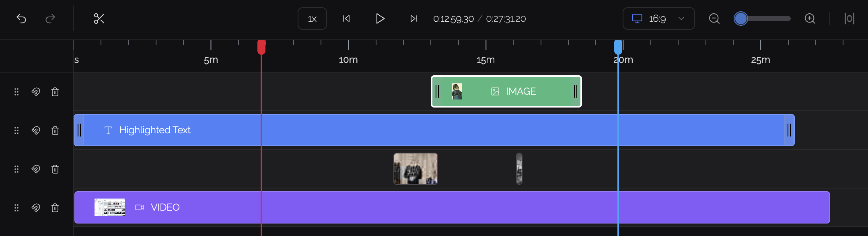Toggle magnet snapping on Highlighted Text track
The height and width of the screenshot is (236, 868).
(36, 130)
